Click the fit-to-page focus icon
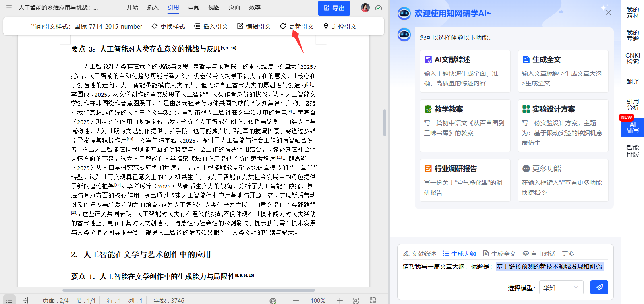The image size is (644, 304). (356, 300)
